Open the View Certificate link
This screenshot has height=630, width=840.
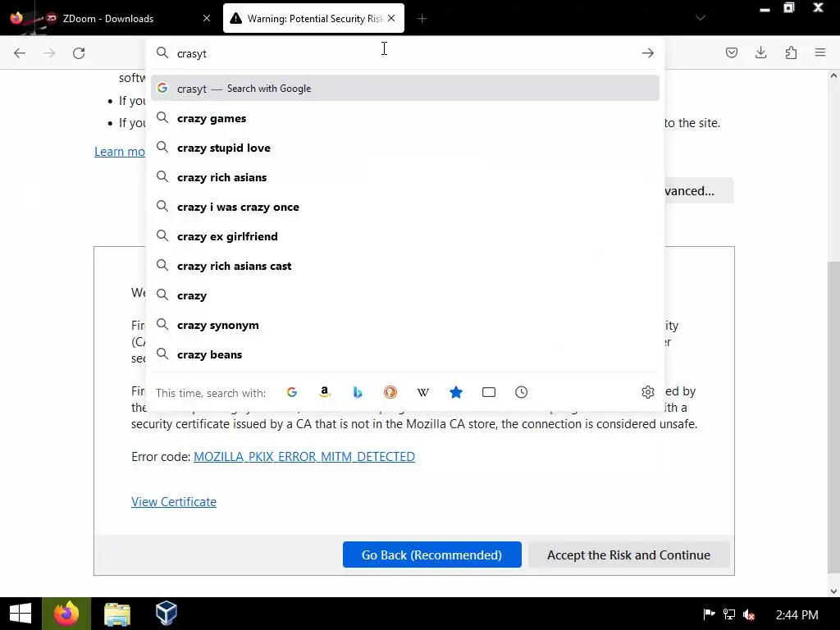point(174,501)
